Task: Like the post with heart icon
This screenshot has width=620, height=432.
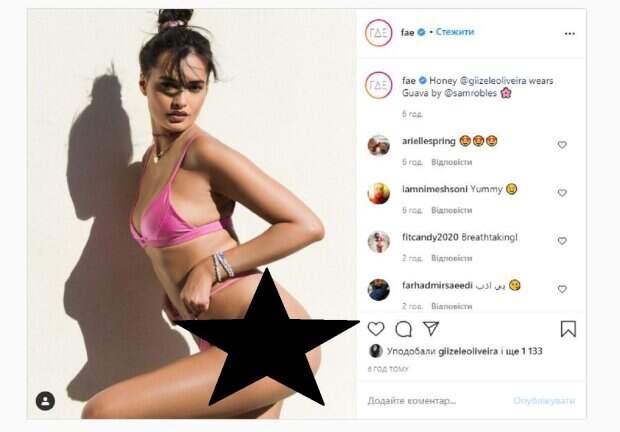Action: (376, 329)
